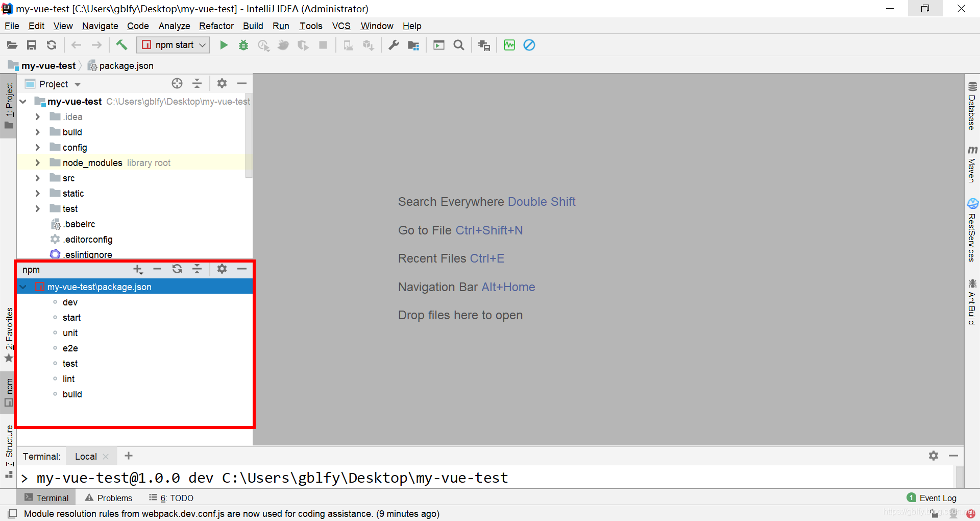Open Settings via wrench icon

pyautogui.click(x=394, y=45)
